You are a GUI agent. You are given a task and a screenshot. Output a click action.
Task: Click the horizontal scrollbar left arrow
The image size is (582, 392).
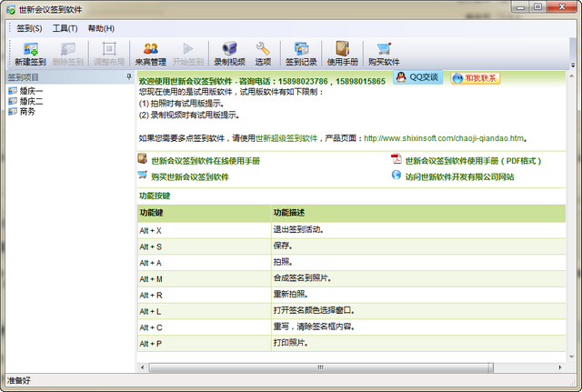[142, 367]
